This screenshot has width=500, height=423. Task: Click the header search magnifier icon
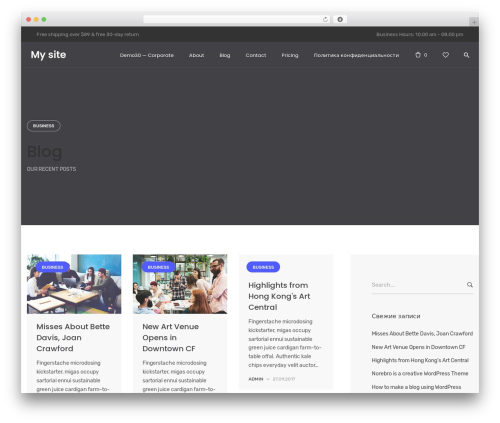tap(466, 55)
